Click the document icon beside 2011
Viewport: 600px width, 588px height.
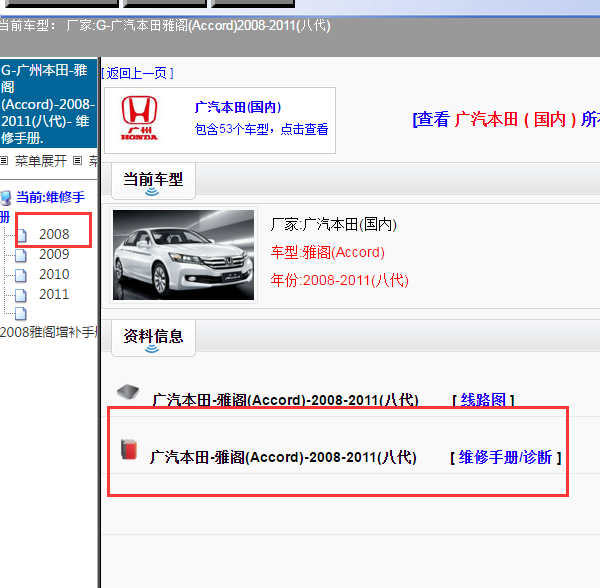pos(21,295)
